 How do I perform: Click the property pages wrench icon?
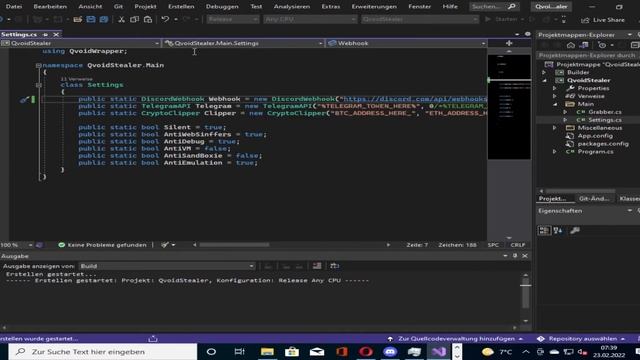coord(575,231)
